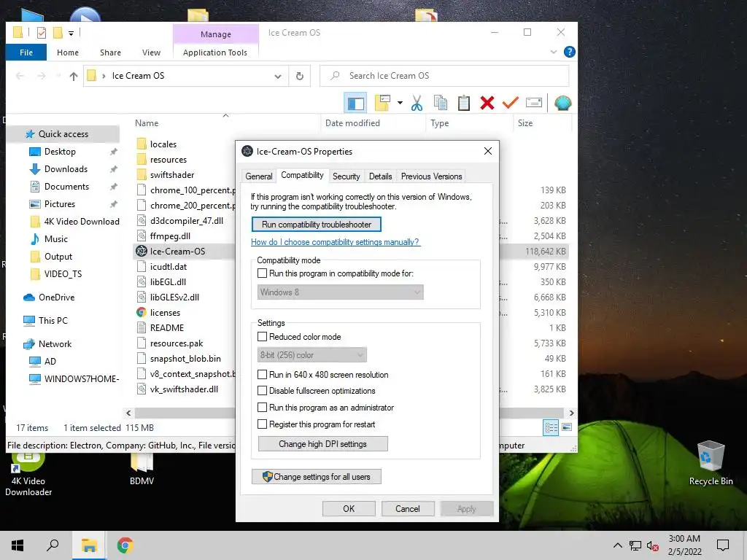
Task: Select the BDMV folder on the desktop
Action: pos(142,470)
